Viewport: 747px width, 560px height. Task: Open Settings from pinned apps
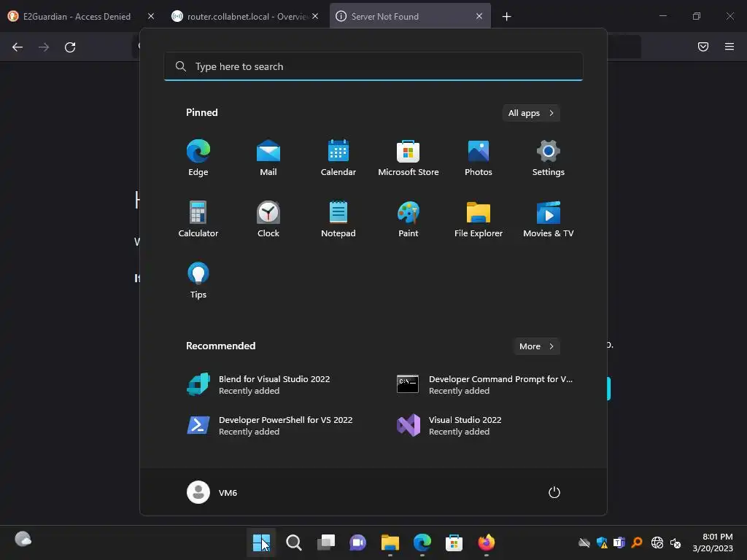[549, 158]
